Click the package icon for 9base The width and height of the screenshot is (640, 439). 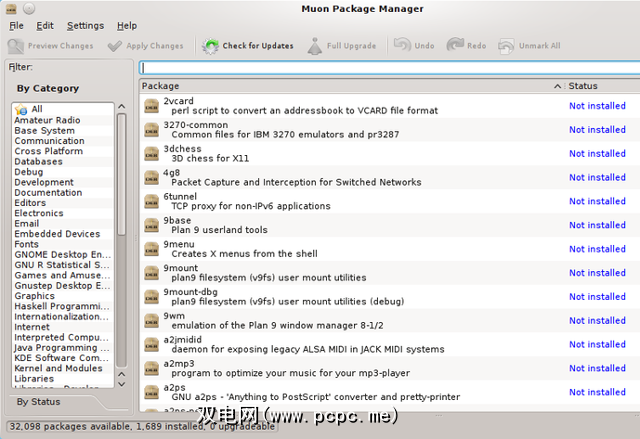(151, 226)
